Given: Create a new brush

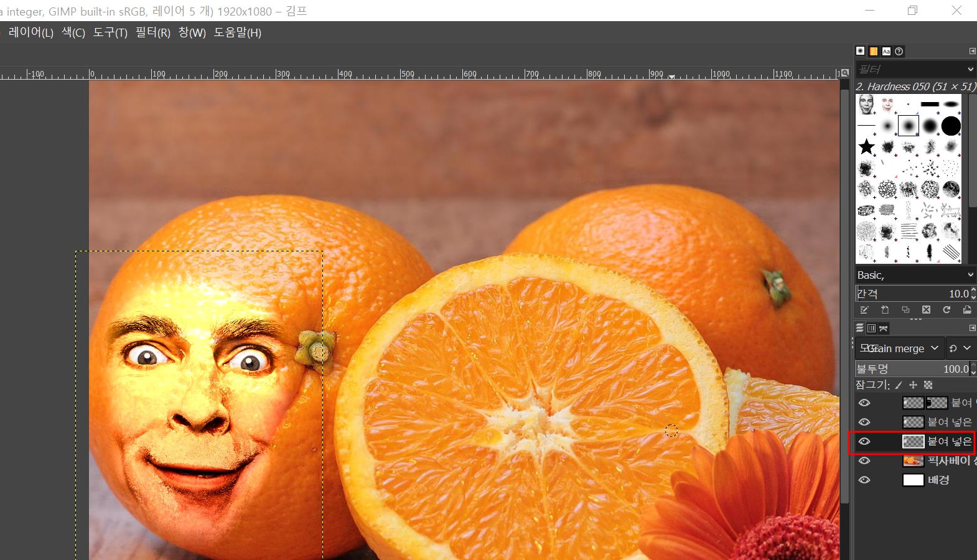Looking at the screenshot, I should [885, 310].
